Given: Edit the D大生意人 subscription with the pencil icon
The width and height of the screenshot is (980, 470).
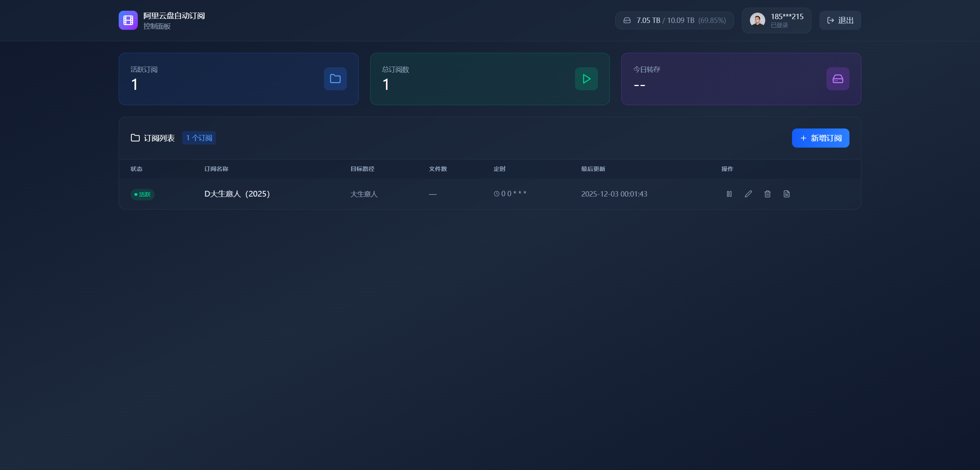Looking at the screenshot, I should [x=748, y=194].
